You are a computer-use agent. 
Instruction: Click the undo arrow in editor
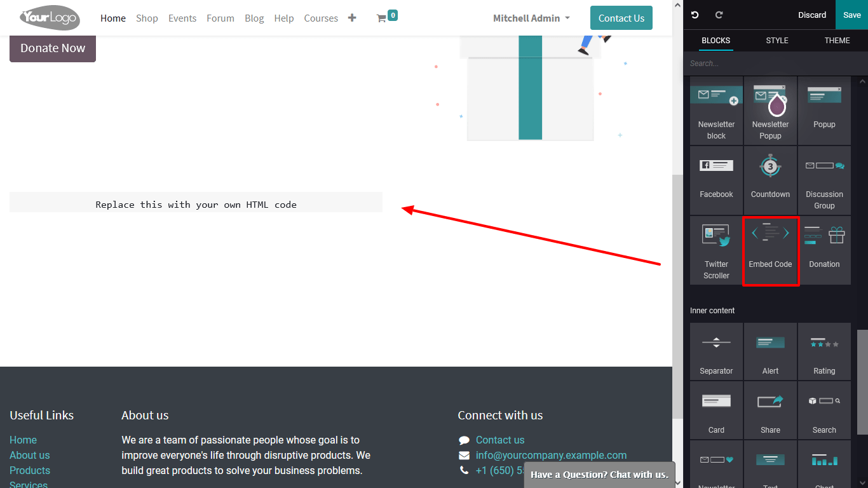pyautogui.click(x=695, y=15)
